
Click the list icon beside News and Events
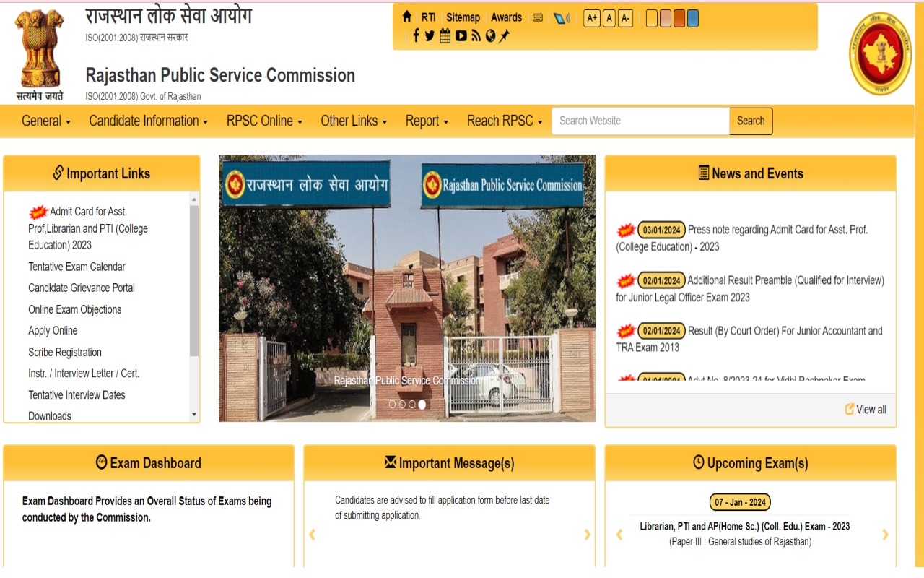tap(704, 173)
